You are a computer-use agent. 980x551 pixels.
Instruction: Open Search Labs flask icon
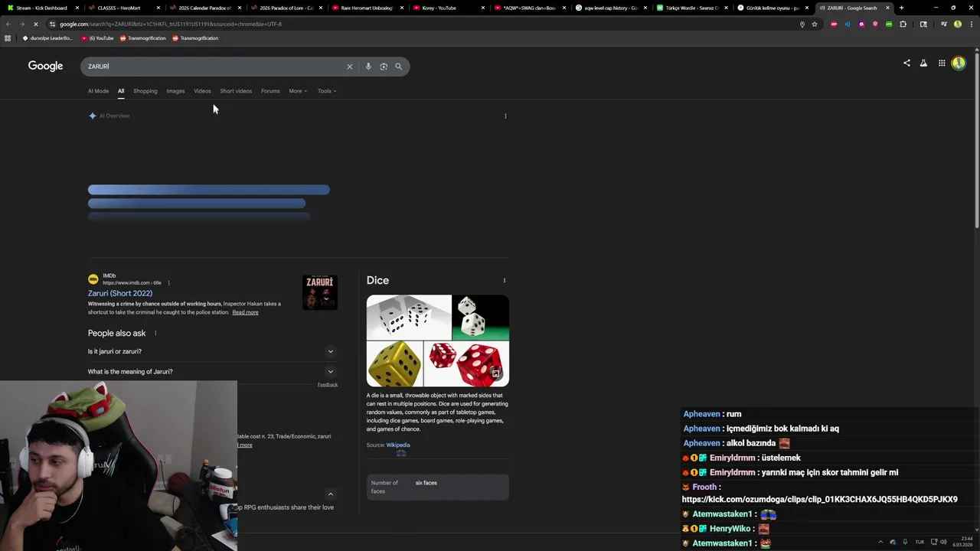pos(923,64)
